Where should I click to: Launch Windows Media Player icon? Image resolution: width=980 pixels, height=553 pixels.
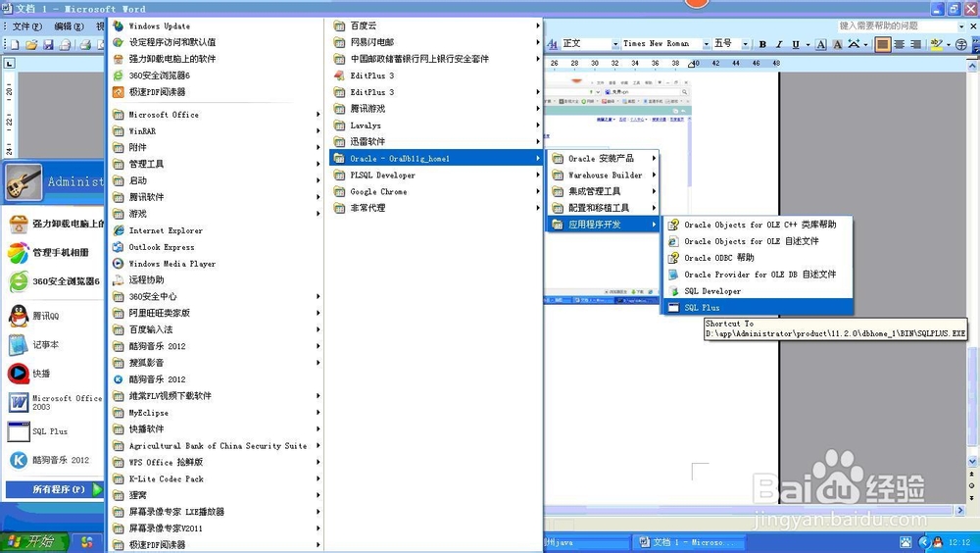pyautogui.click(x=119, y=264)
